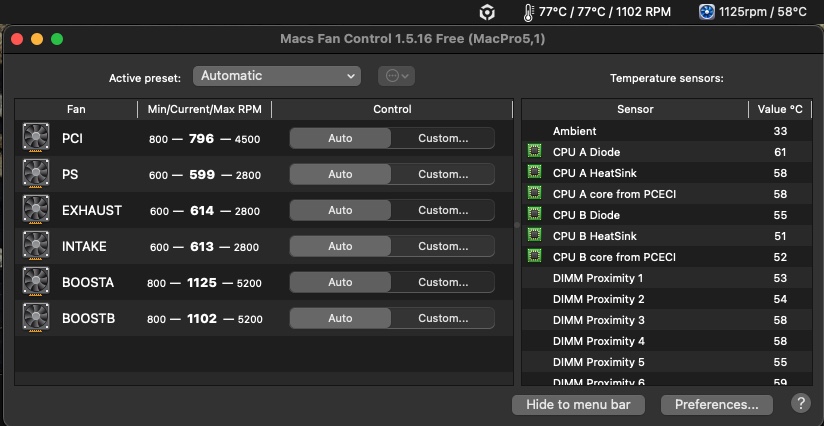Click the Sensor column header

pyautogui.click(x=635, y=109)
